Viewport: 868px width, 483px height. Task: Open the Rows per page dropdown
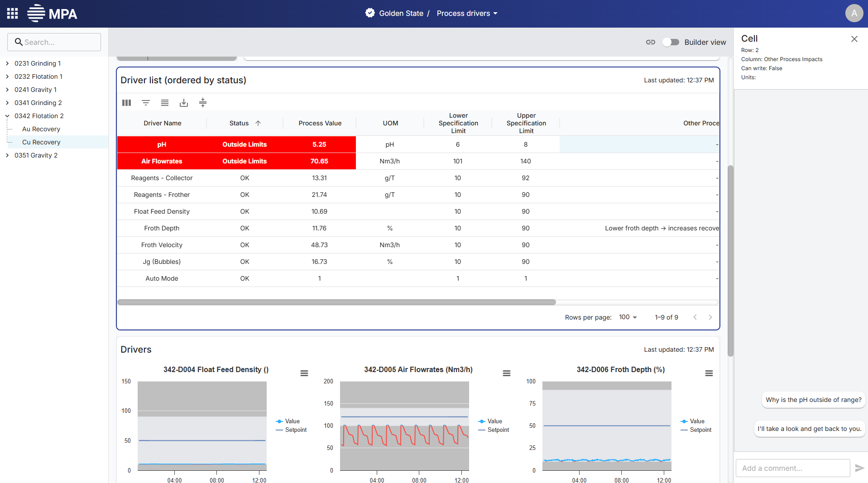coord(628,317)
